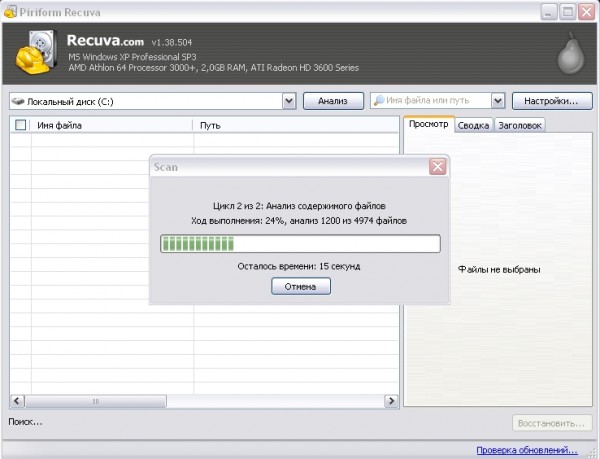600x459 pixels.
Task: Click the v1.38.504 version text
Action: pyautogui.click(x=172, y=42)
